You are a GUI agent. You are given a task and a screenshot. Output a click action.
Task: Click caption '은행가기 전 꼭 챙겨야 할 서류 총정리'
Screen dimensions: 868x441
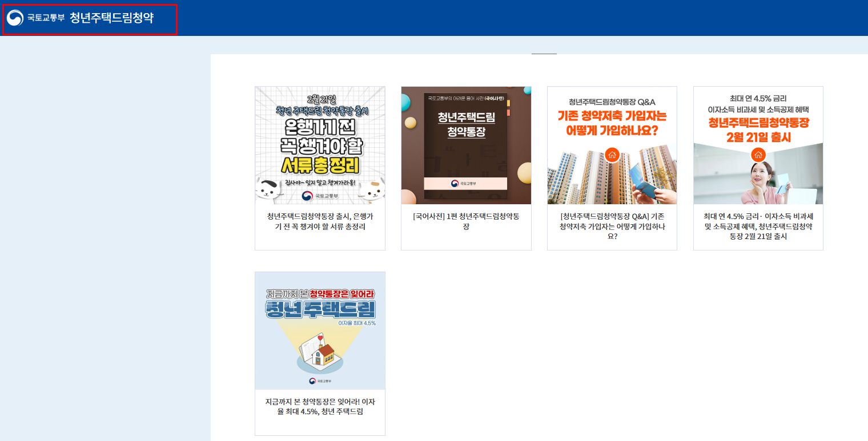click(x=320, y=221)
